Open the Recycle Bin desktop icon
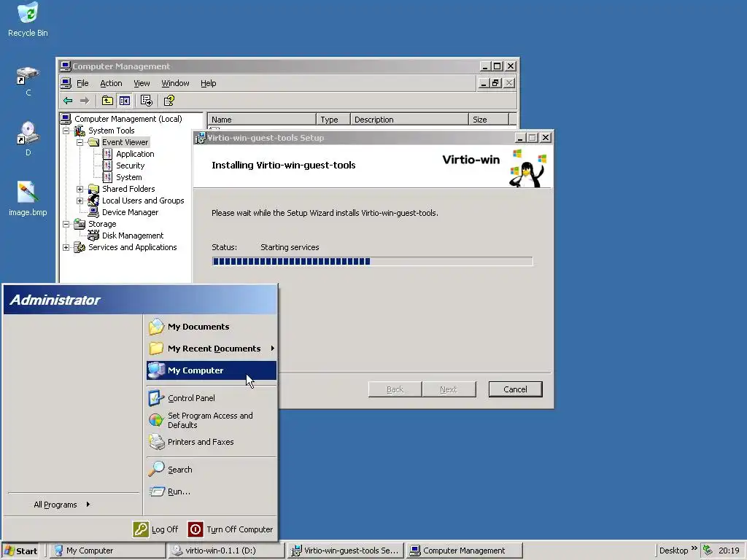The image size is (747, 560). [28, 19]
